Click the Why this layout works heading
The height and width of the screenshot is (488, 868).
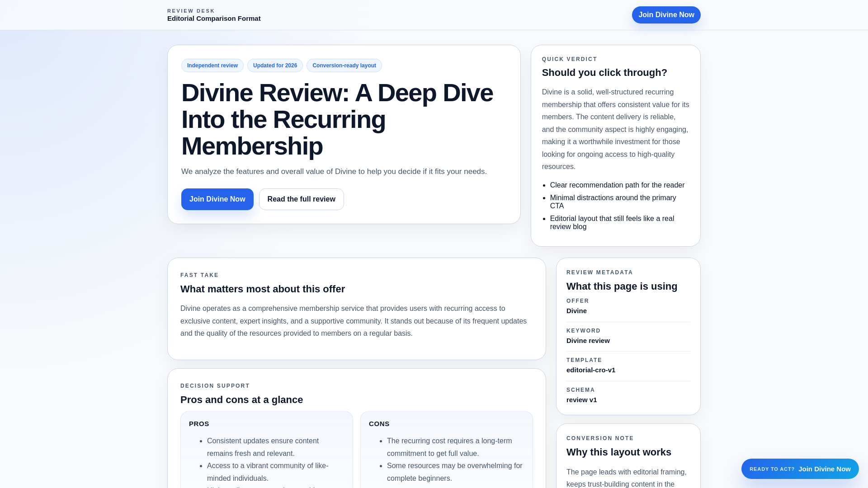618,452
